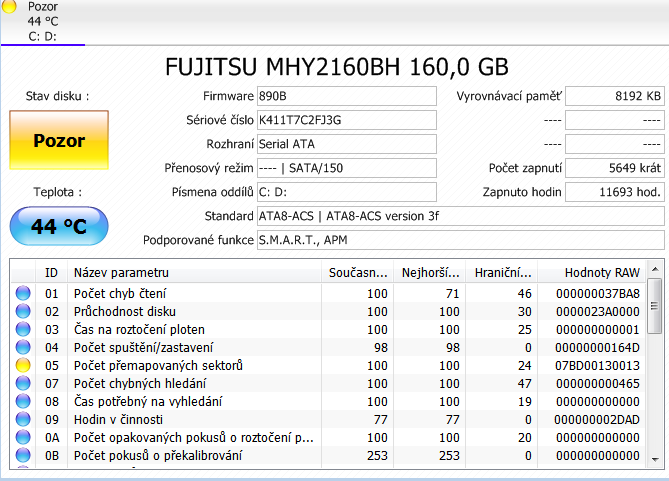Click the Rozhraní field Serial ATA
The image size is (669, 481).
346,144
